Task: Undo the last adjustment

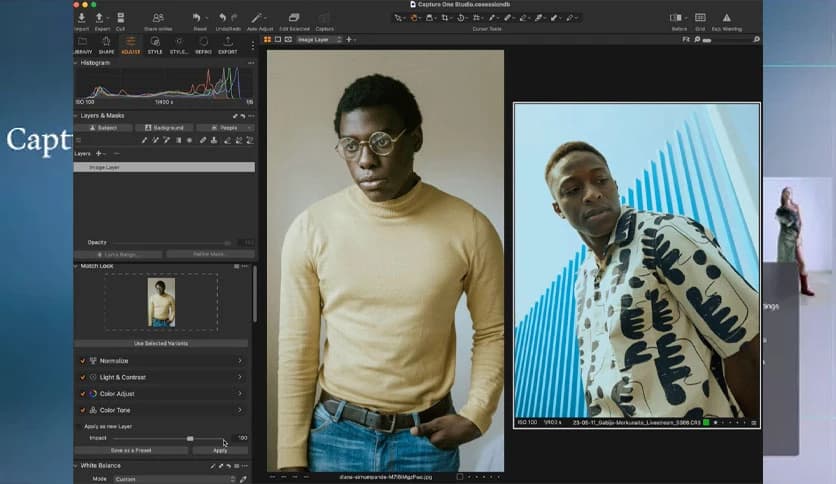Action: pyautogui.click(x=222, y=18)
